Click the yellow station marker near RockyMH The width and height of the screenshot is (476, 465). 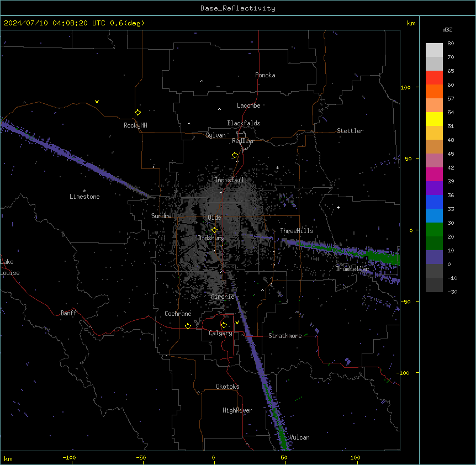coord(137,113)
